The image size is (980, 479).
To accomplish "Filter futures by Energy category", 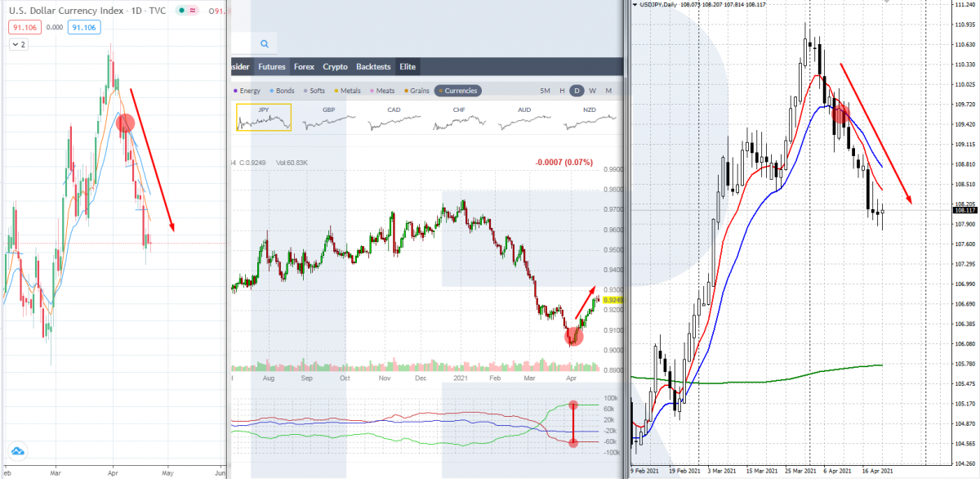I will point(247,91).
